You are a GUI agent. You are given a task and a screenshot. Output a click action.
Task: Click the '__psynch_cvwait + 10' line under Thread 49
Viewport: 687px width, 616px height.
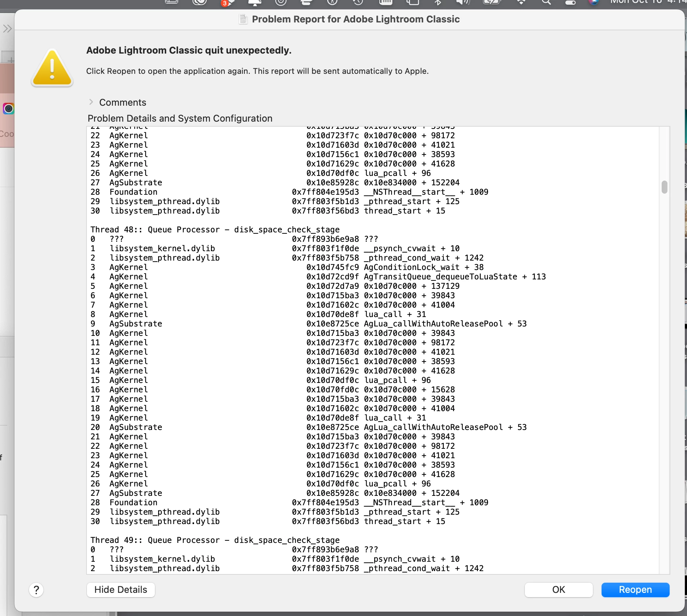[275, 559]
